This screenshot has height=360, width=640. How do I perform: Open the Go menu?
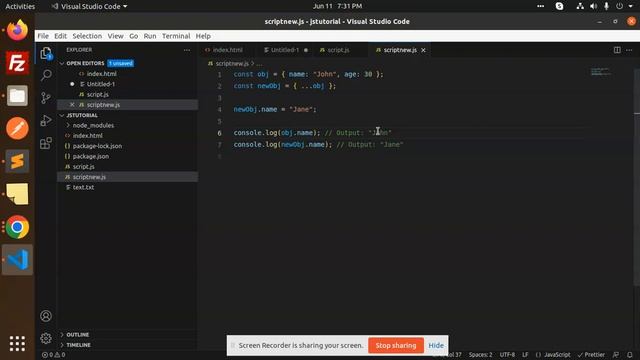(133, 36)
